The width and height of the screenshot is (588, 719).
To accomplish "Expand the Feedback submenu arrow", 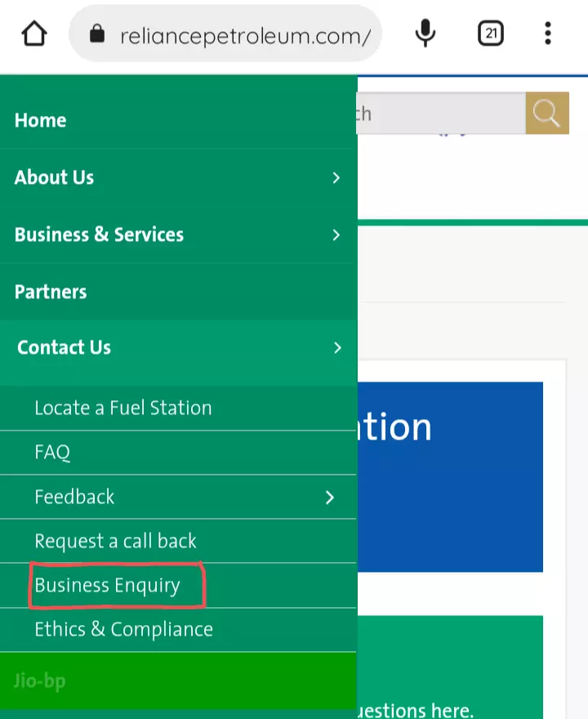I will [x=330, y=498].
